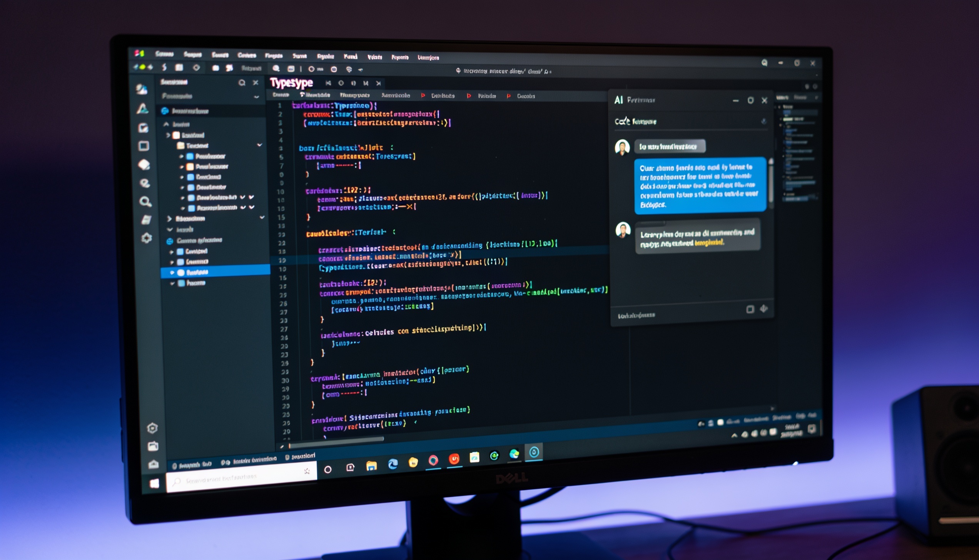The image size is (979, 560).
Task: Click the Cortana circle icon on the taskbar
Action: 328,469
